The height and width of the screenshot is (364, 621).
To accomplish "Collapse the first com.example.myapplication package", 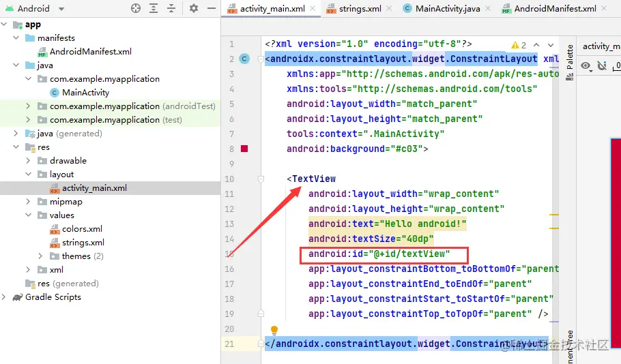I will pos(28,79).
